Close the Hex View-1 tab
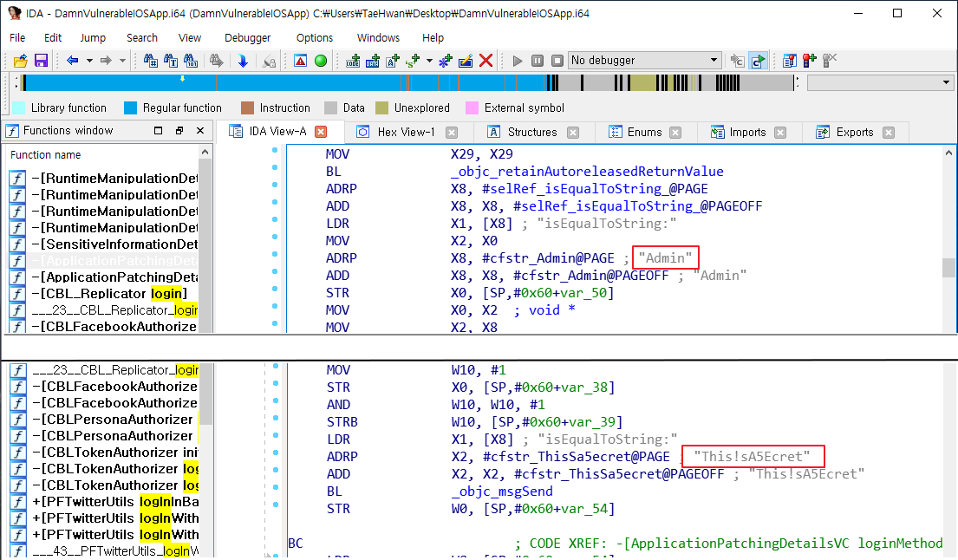 pos(452,133)
